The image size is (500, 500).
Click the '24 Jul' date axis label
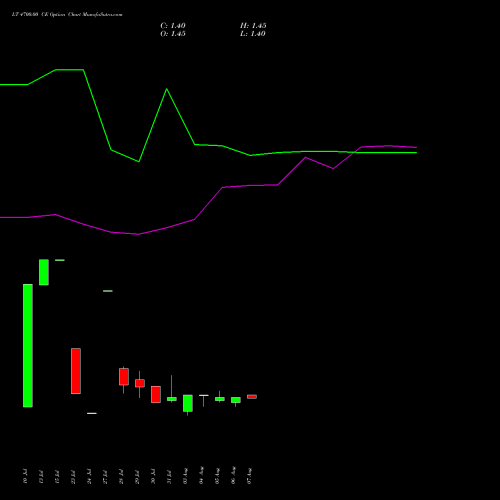coord(89,476)
